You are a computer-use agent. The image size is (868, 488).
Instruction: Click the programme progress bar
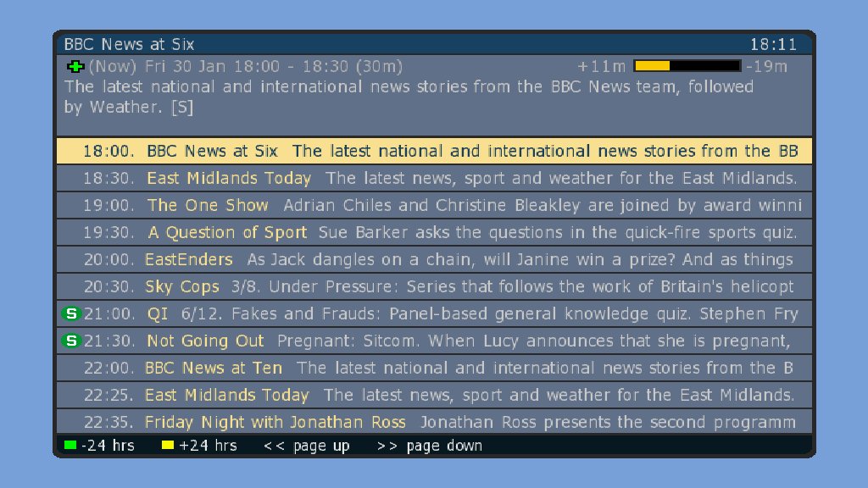click(x=687, y=66)
